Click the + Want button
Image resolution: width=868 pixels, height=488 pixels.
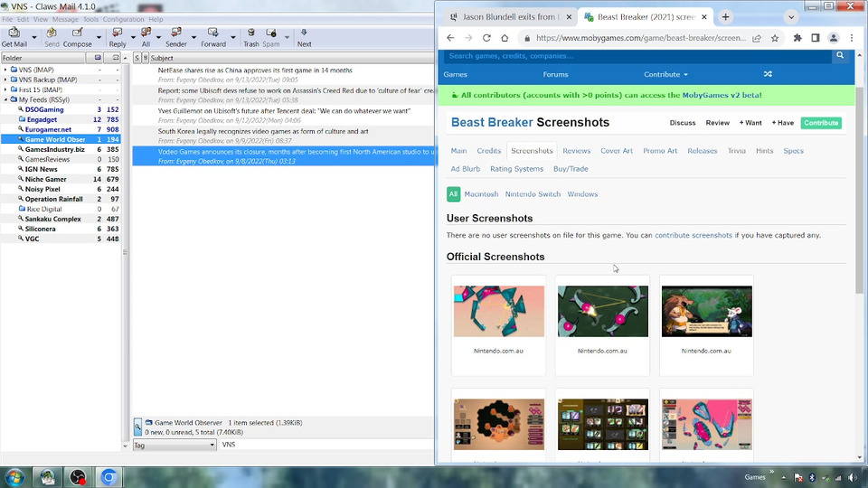point(750,123)
